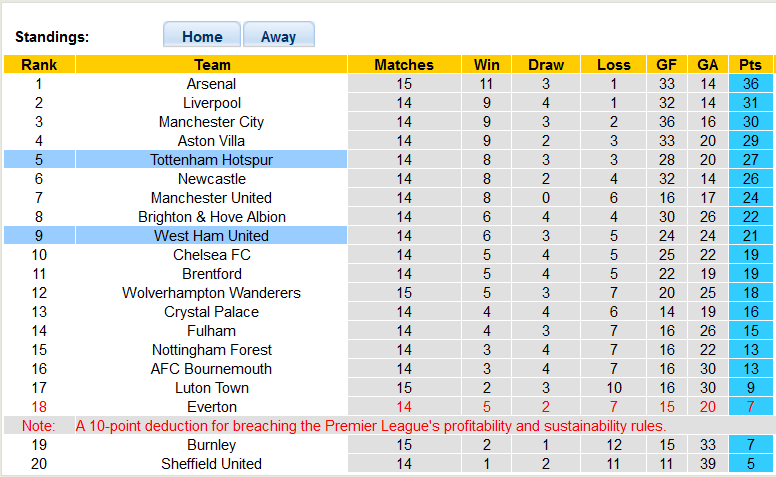776x477 pixels.
Task: Select the Manchester City row
Action: [211, 122]
